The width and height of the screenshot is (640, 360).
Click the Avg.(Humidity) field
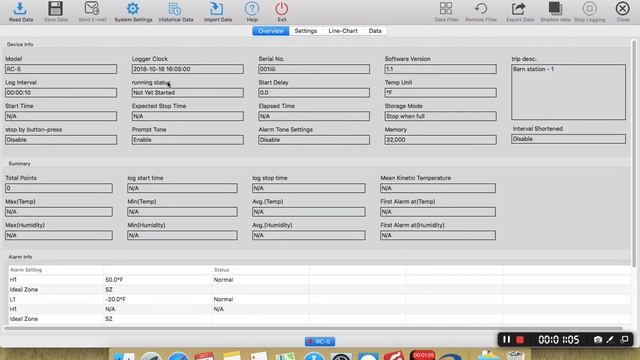click(309, 236)
